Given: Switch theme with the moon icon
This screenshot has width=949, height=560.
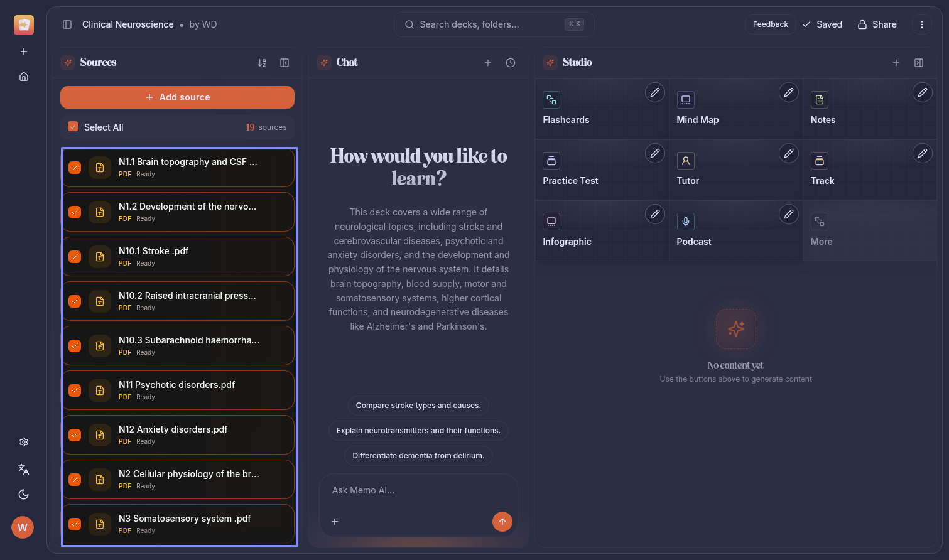Looking at the screenshot, I should (24, 495).
